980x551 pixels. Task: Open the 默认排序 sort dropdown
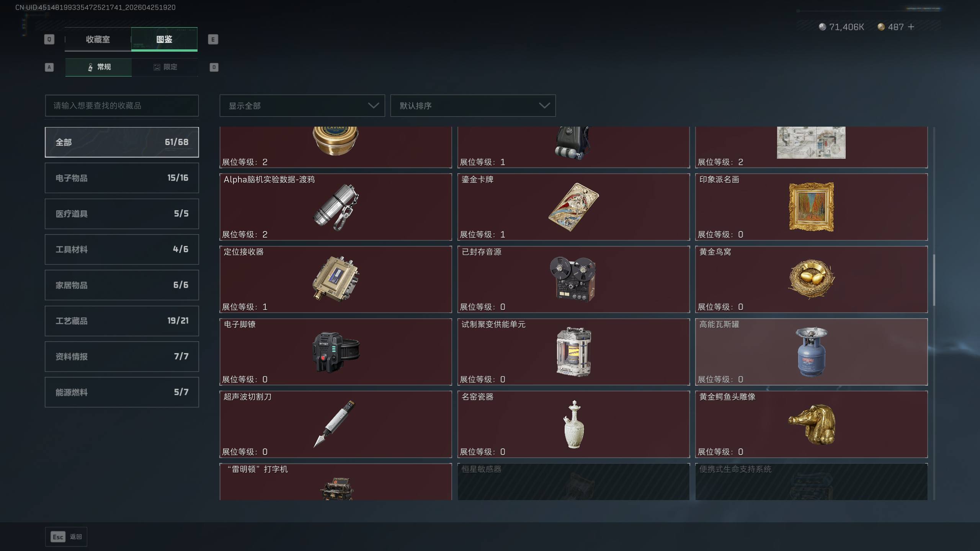[473, 106]
